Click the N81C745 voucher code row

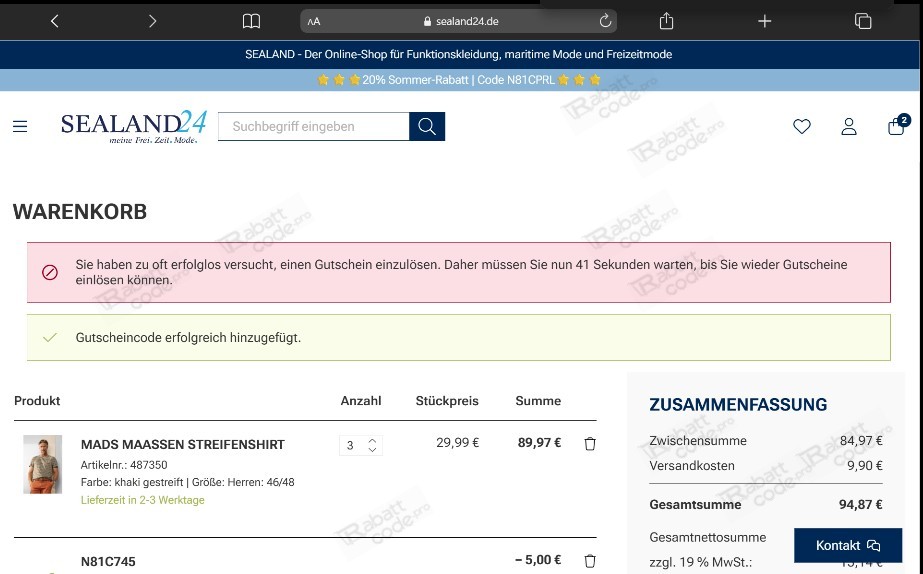coord(108,562)
